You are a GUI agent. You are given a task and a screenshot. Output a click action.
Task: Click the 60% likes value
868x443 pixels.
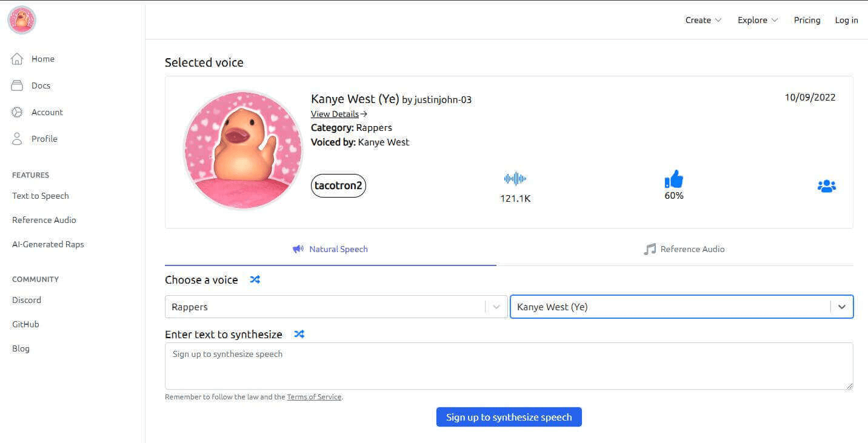click(x=674, y=196)
